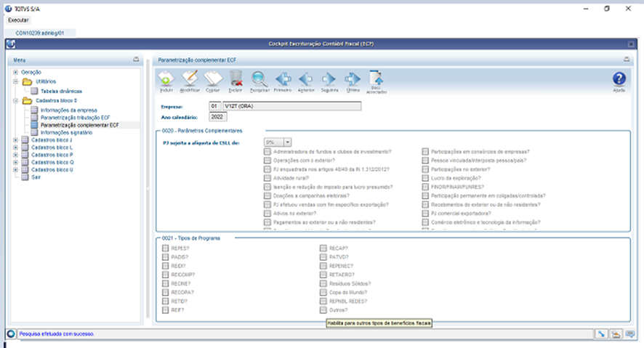Toggle 'Outros?' checkbox
644x348 pixels.
[x=323, y=309]
